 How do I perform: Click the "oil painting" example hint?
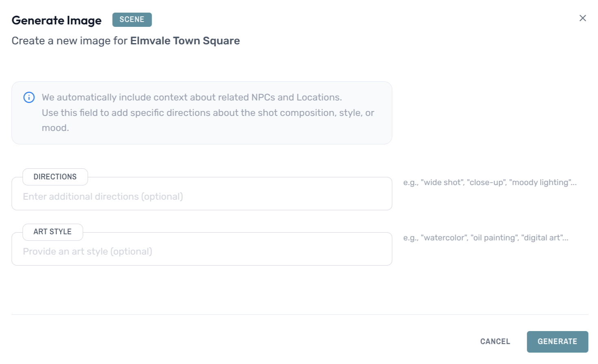coord(494,238)
